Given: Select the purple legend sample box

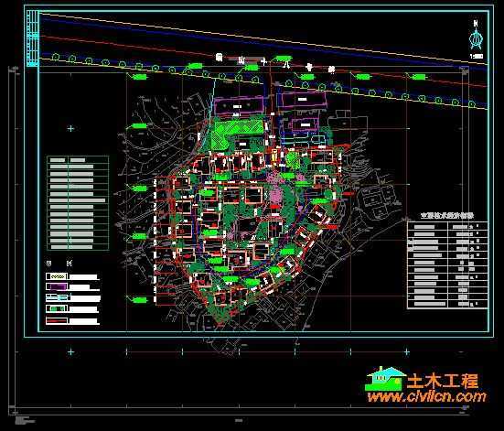Looking at the screenshot, I should coord(57,286).
